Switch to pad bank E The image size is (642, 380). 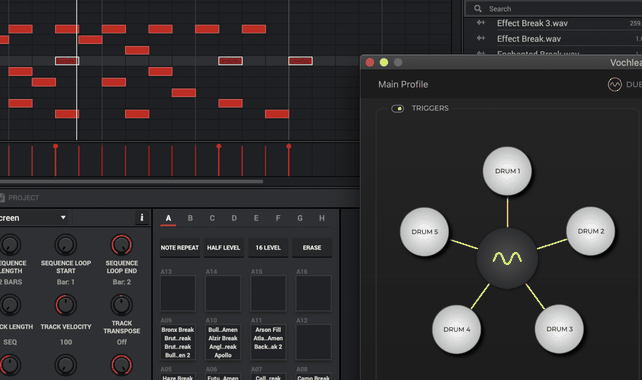tap(256, 218)
